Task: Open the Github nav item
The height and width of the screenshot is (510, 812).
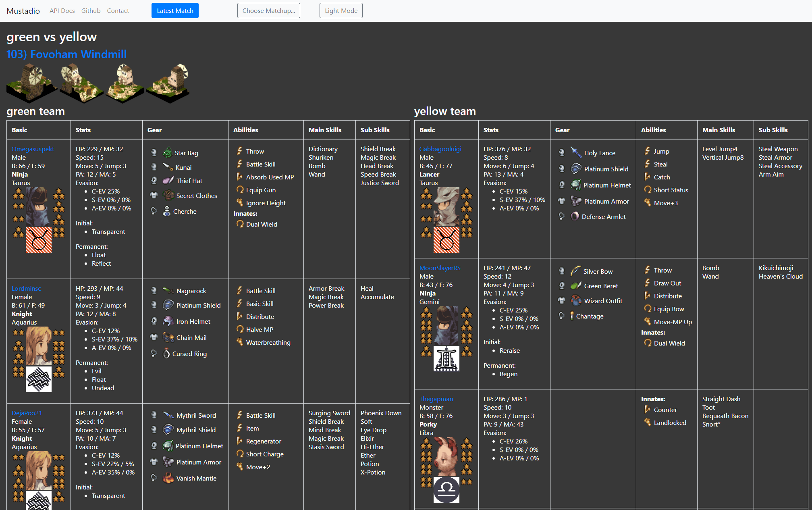Action: (x=91, y=10)
